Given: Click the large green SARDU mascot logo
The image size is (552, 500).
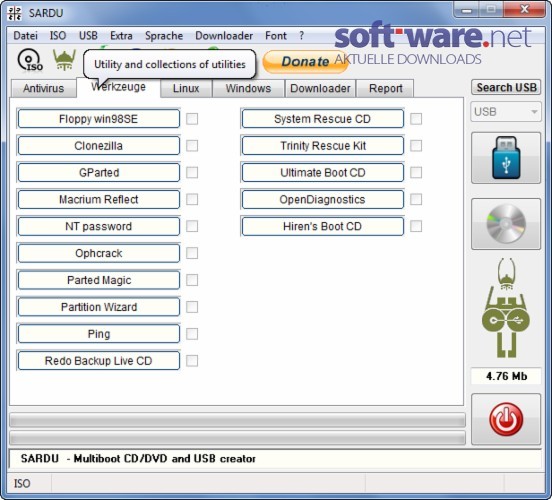Looking at the screenshot, I should 506,308.
